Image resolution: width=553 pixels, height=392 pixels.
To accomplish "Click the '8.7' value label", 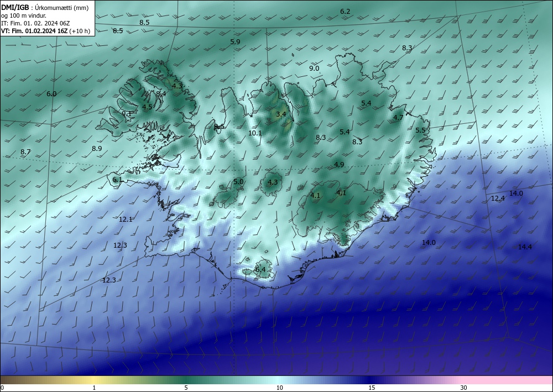I will coord(25,152).
